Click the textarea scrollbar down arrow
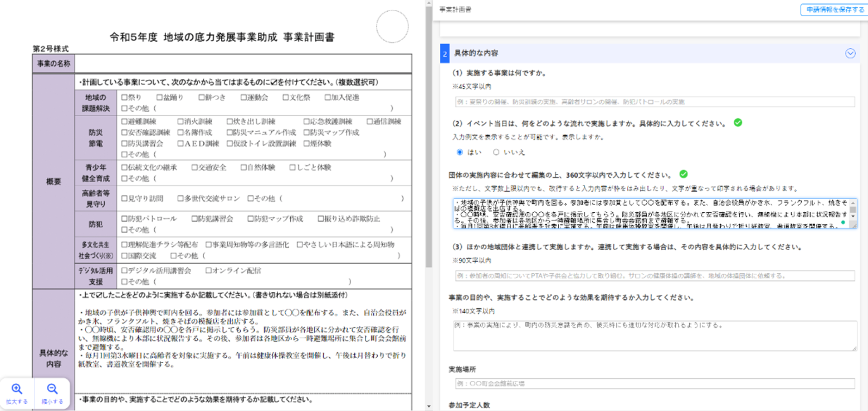868x411 pixels. click(x=853, y=216)
